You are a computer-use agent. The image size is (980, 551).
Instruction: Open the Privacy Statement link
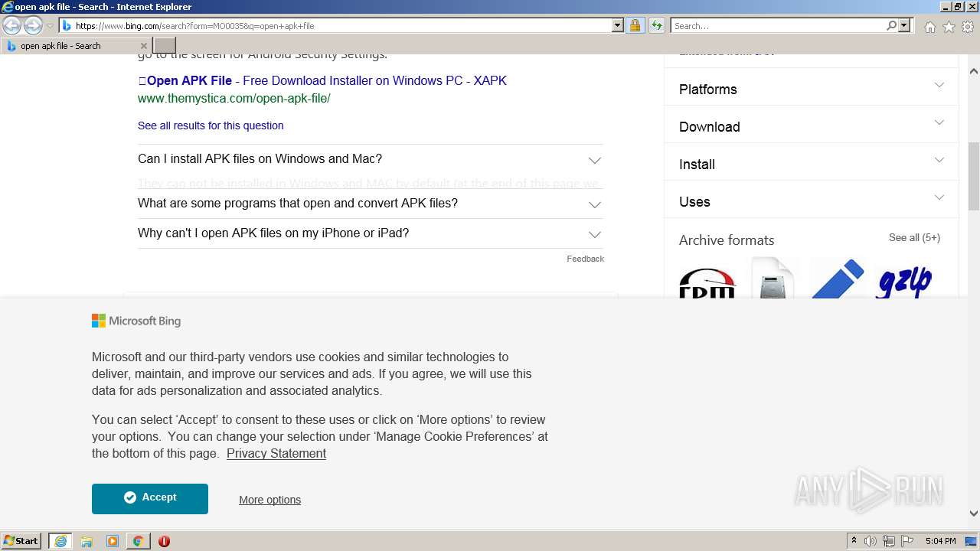(276, 453)
